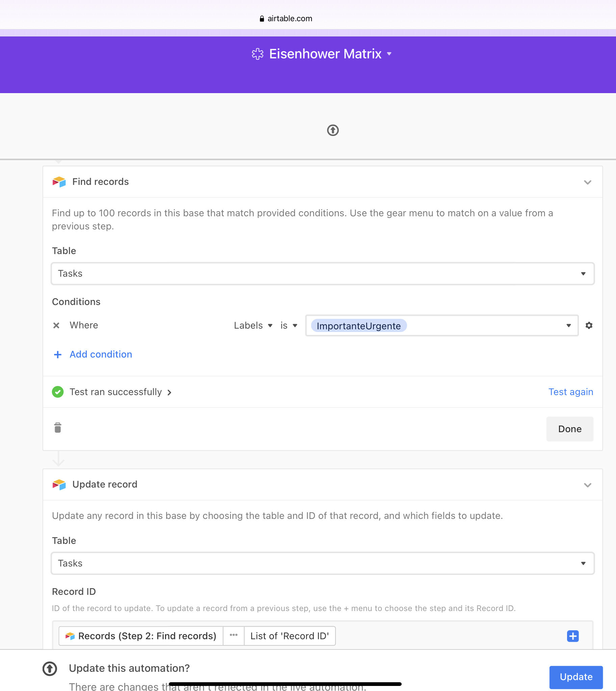Click the Records (Step 2: Find records) token

coord(141,636)
